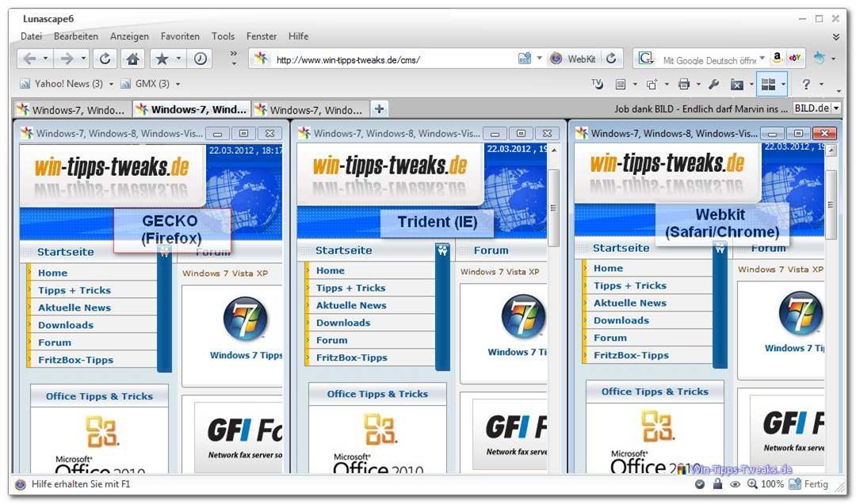Expand the Forward history dropdown arrow

coord(83,59)
